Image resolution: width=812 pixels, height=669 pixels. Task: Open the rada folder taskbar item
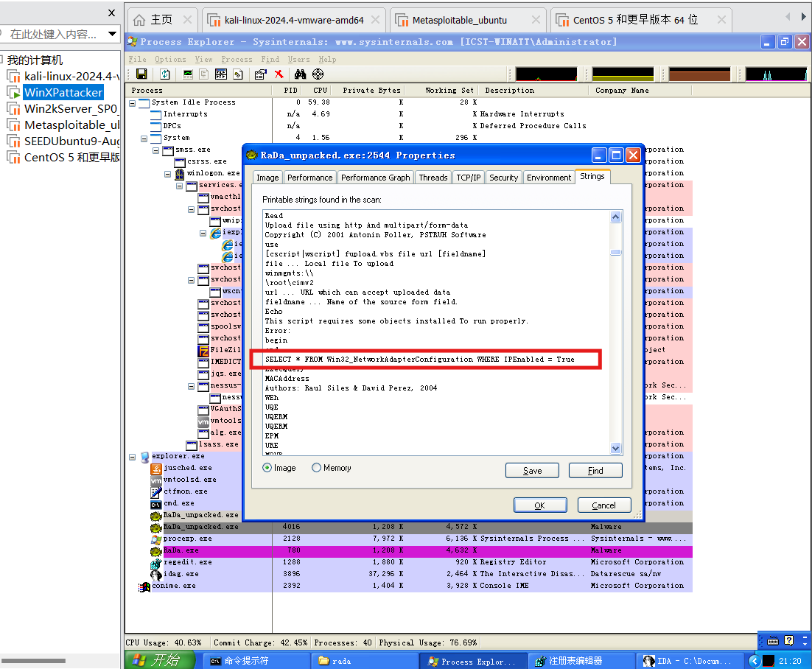(364, 661)
